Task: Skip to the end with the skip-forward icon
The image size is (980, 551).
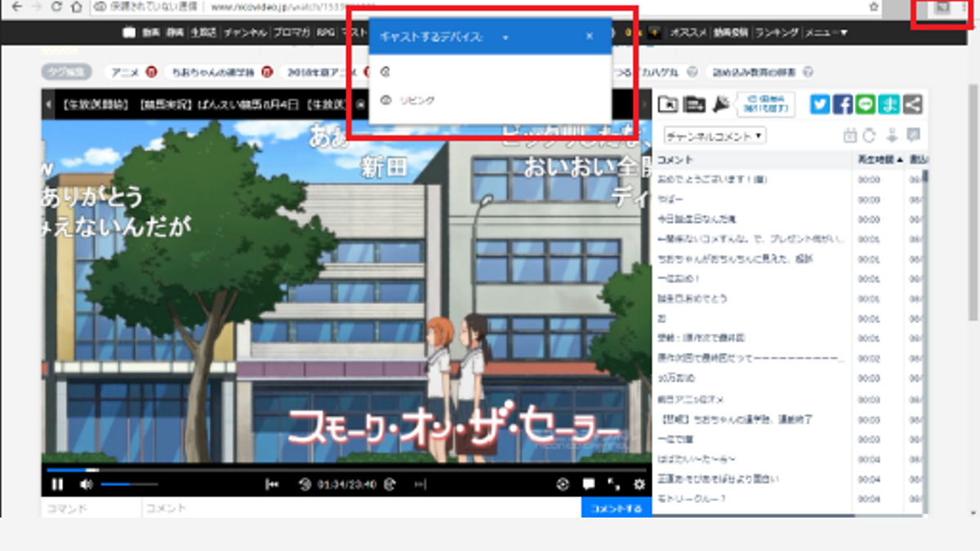Action: [421, 484]
